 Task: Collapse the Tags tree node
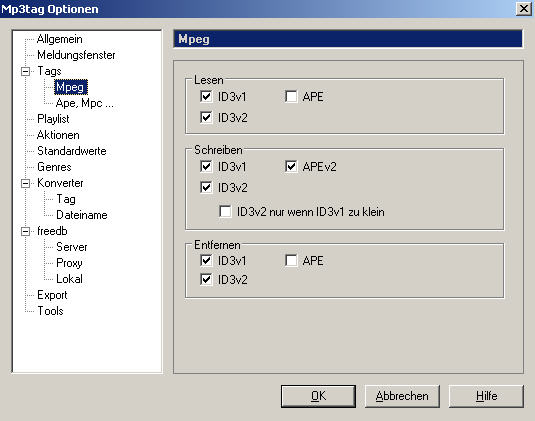coord(25,71)
